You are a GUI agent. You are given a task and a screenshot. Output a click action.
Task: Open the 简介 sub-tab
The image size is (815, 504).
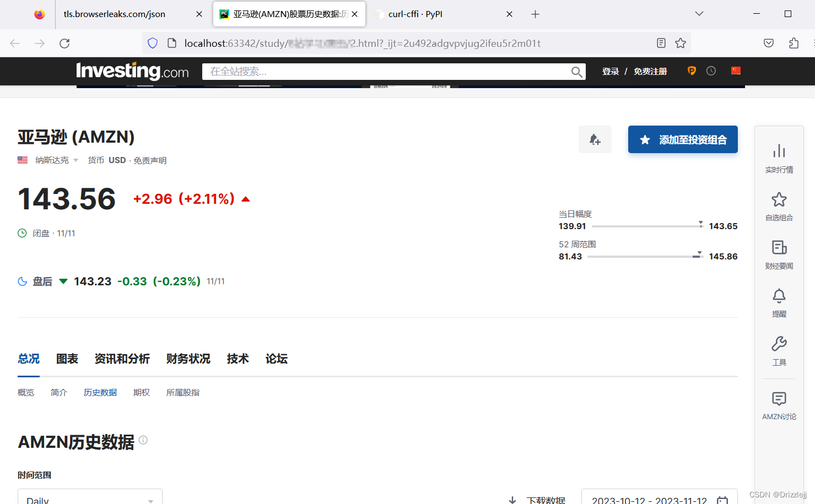(x=59, y=392)
